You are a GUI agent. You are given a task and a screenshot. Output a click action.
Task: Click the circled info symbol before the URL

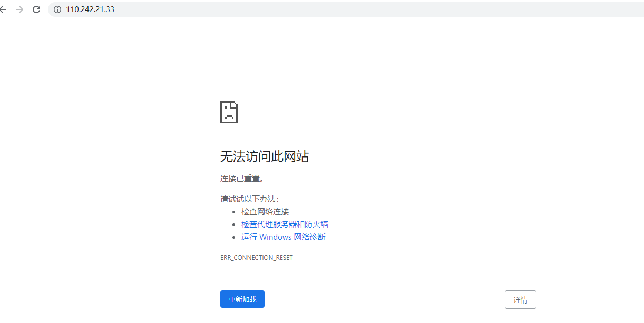point(57,9)
